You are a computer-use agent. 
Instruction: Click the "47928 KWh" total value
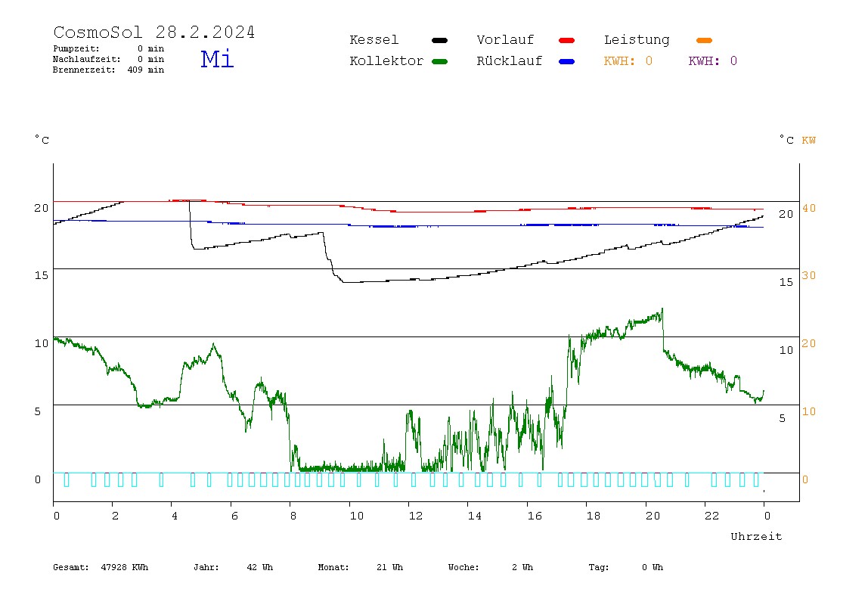125,567
